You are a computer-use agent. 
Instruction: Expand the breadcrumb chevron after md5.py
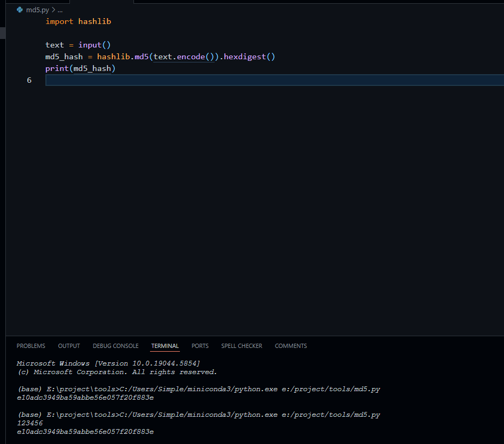(x=53, y=10)
